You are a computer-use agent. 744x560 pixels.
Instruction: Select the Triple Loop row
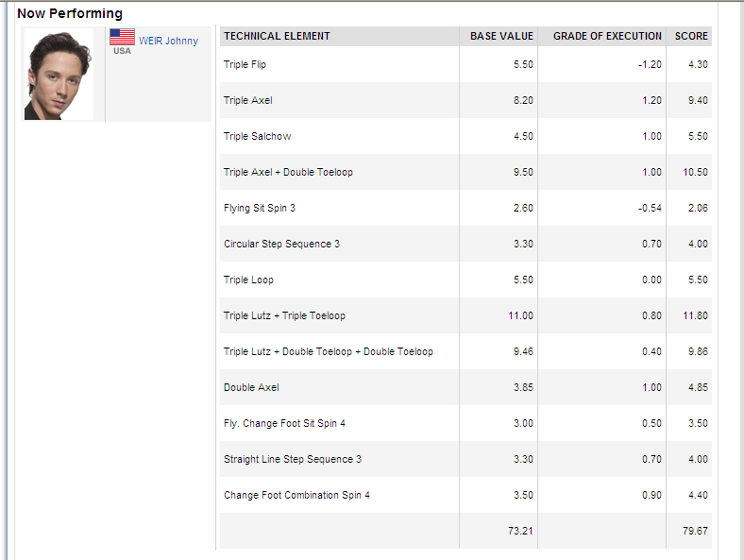465,280
